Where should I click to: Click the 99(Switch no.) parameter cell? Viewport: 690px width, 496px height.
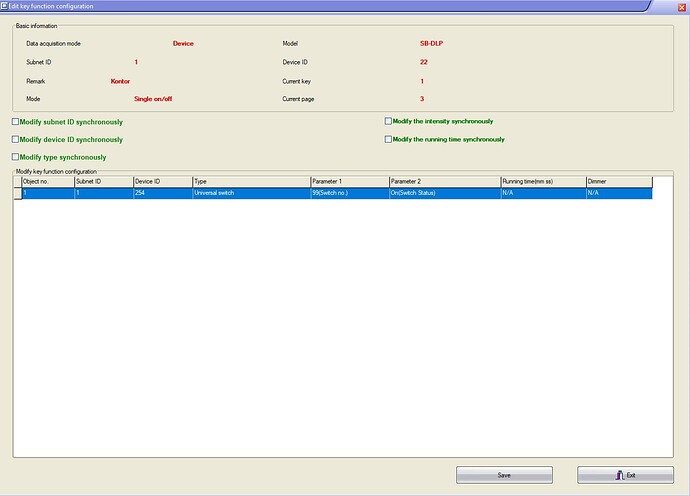[350, 193]
